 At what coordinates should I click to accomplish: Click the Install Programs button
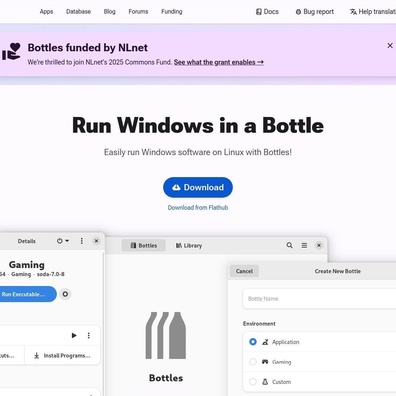[62, 356]
